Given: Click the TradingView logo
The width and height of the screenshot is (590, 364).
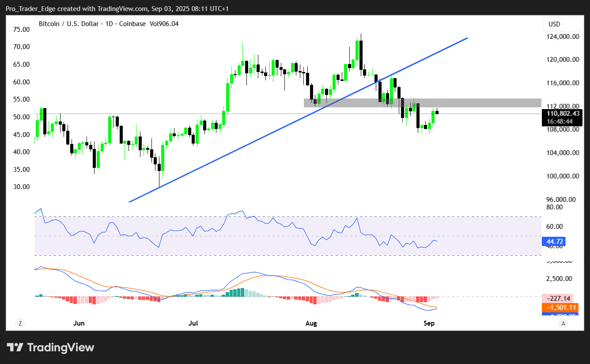Looking at the screenshot, I should click(x=50, y=347).
